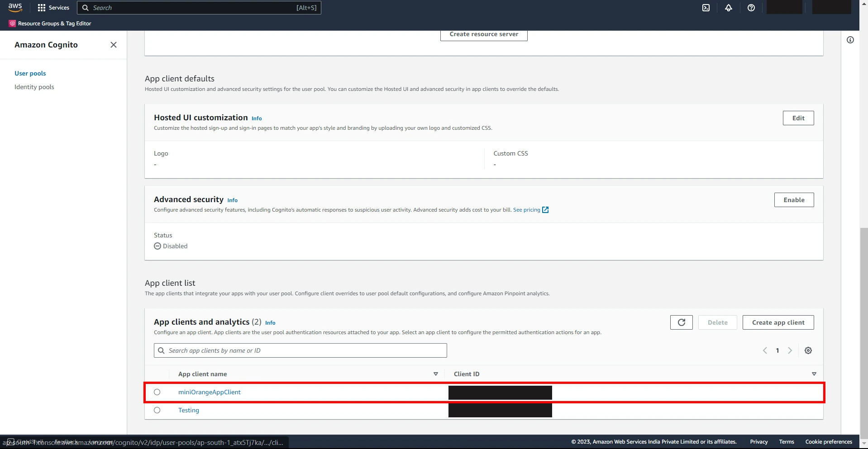Click Create app client button
The width and height of the screenshot is (868, 449).
(778, 322)
